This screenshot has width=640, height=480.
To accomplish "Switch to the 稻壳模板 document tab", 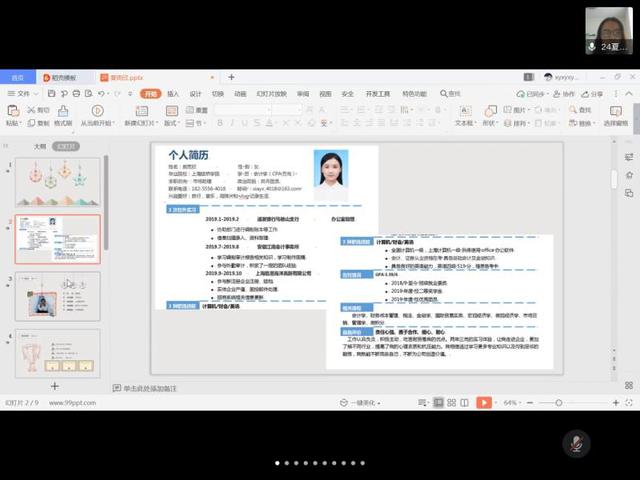I will (66, 77).
